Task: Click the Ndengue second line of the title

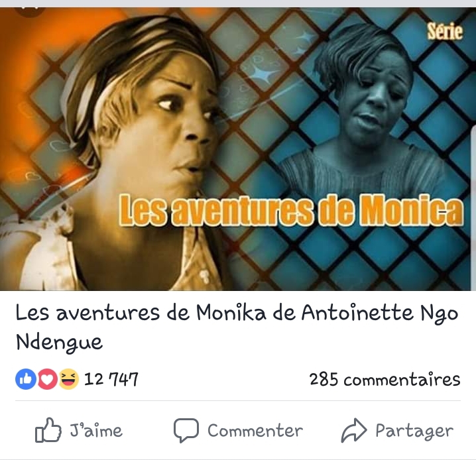Action: point(59,343)
